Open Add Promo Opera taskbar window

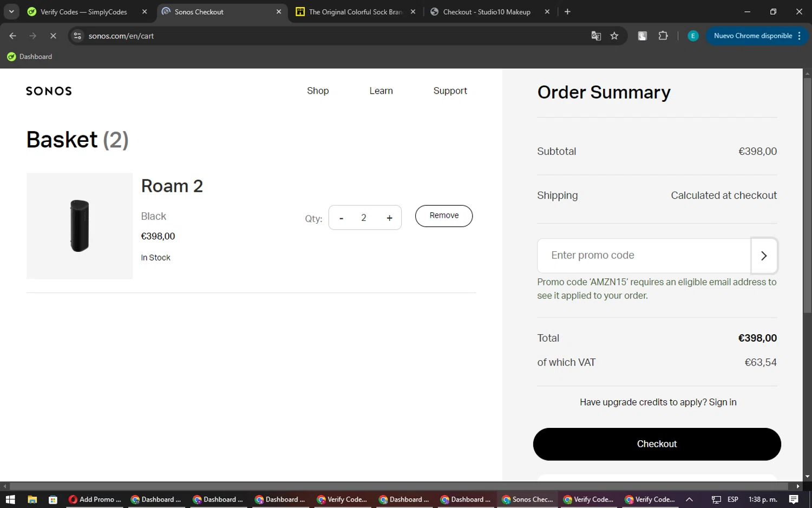click(95, 499)
